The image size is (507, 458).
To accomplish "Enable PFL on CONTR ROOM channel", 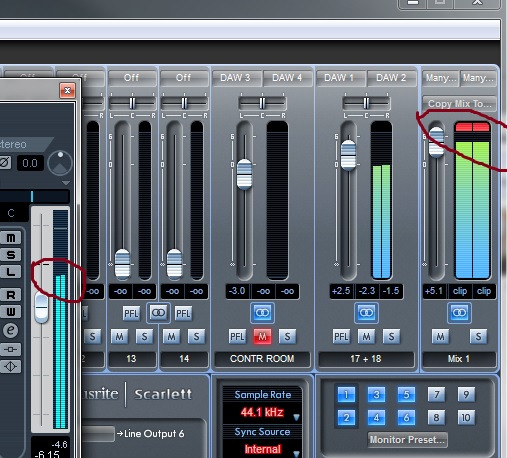I will [x=237, y=337].
